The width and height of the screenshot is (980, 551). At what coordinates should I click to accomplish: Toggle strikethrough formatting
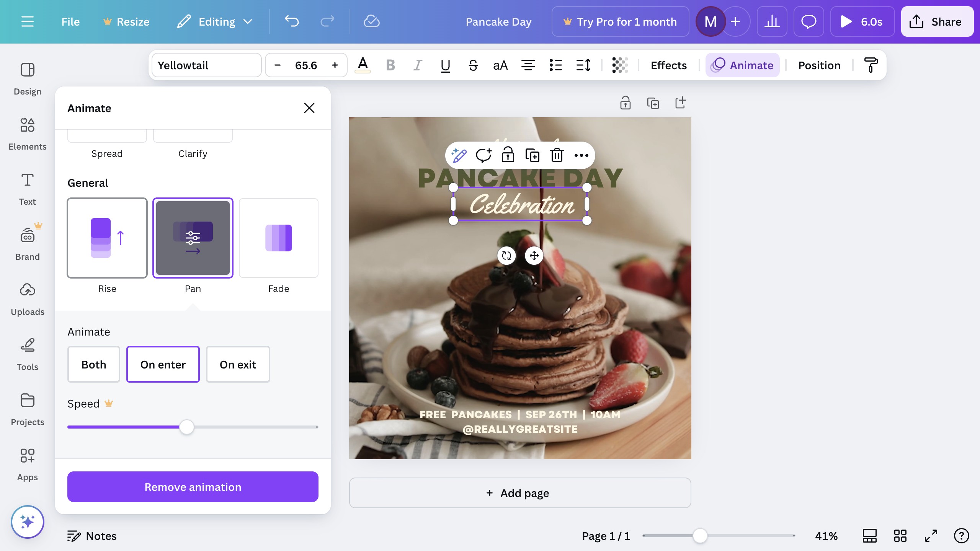click(x=473, y=65)
